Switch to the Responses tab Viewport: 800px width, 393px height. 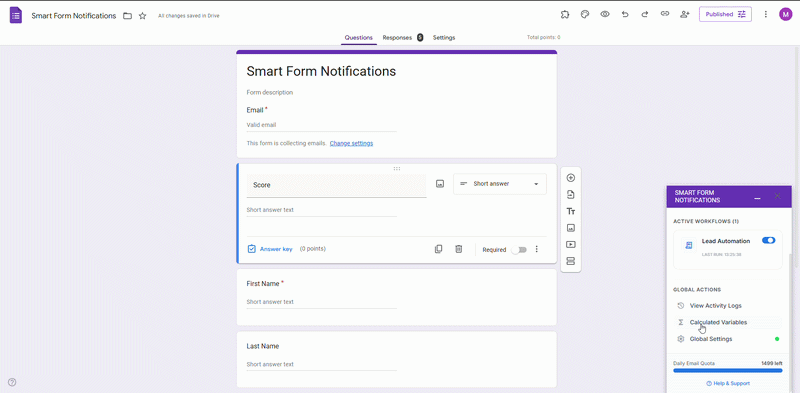click(x=403, y=38)
